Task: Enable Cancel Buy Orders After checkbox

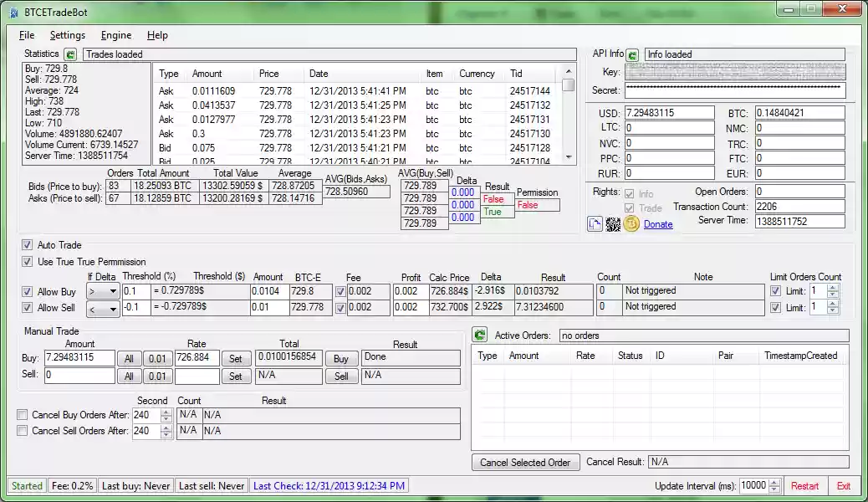Action: pos(22,414)
